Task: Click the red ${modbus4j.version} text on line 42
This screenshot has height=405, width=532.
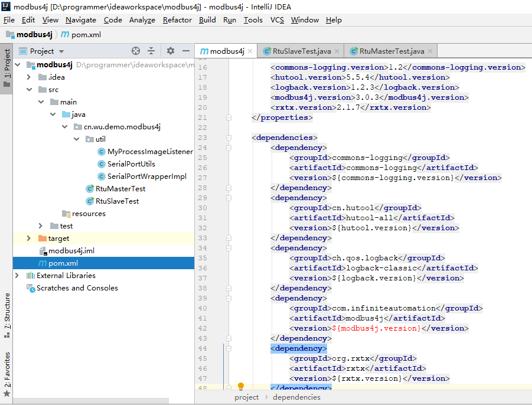Action: (376, 328)
